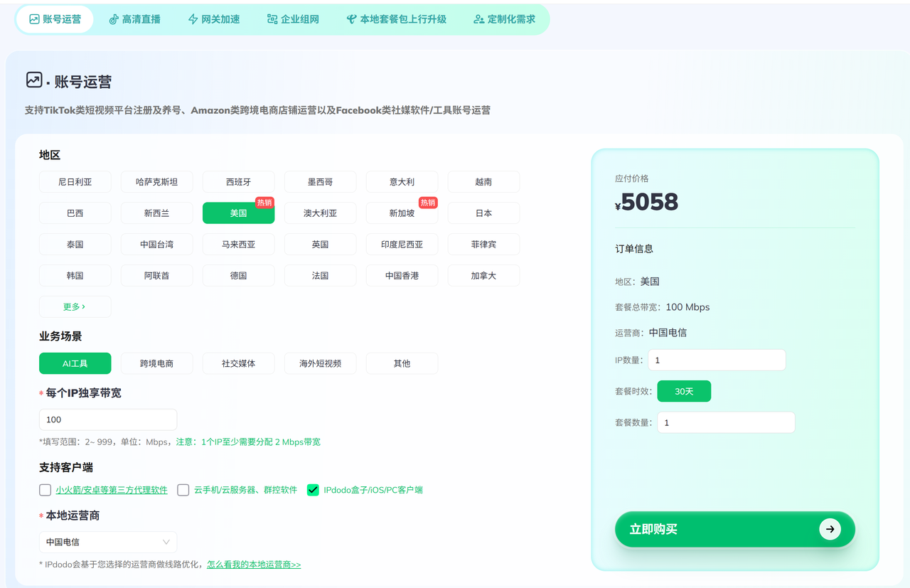910x588 pixels.
Task: Click the arrow icon inside 立即购买 button
Action: (830, 529)
